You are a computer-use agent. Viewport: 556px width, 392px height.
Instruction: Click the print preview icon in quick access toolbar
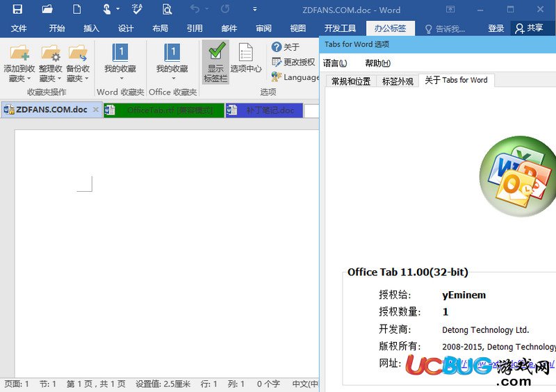tap(167, 9)
